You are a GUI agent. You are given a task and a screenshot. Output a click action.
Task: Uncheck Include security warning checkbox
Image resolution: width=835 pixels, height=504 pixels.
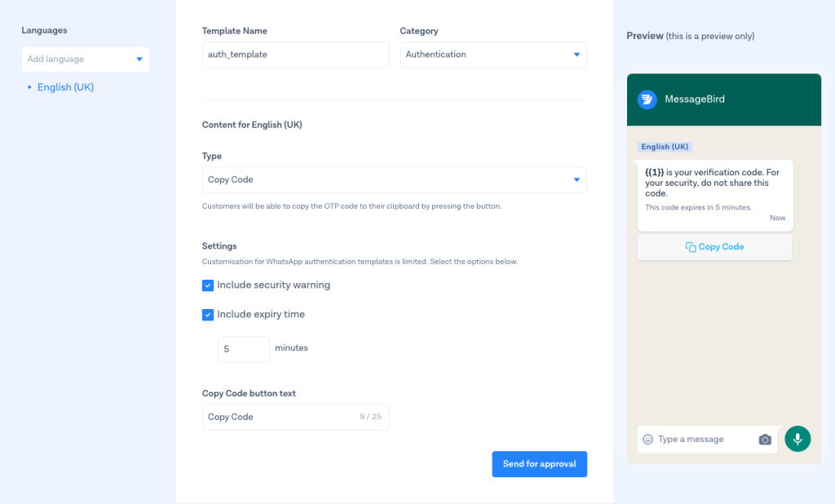tap(208, 285)
